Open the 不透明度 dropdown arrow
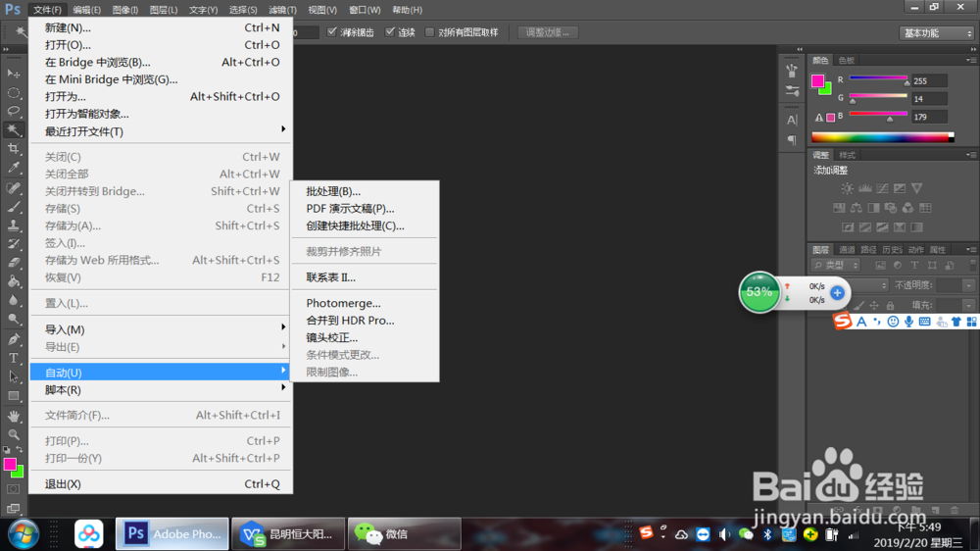 pyautogui.click(x=968, y=285)
